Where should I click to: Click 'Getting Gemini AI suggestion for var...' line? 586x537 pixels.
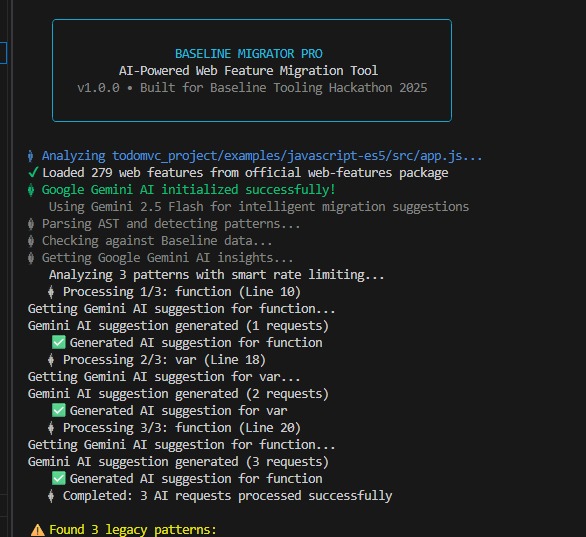pos(164,377)
